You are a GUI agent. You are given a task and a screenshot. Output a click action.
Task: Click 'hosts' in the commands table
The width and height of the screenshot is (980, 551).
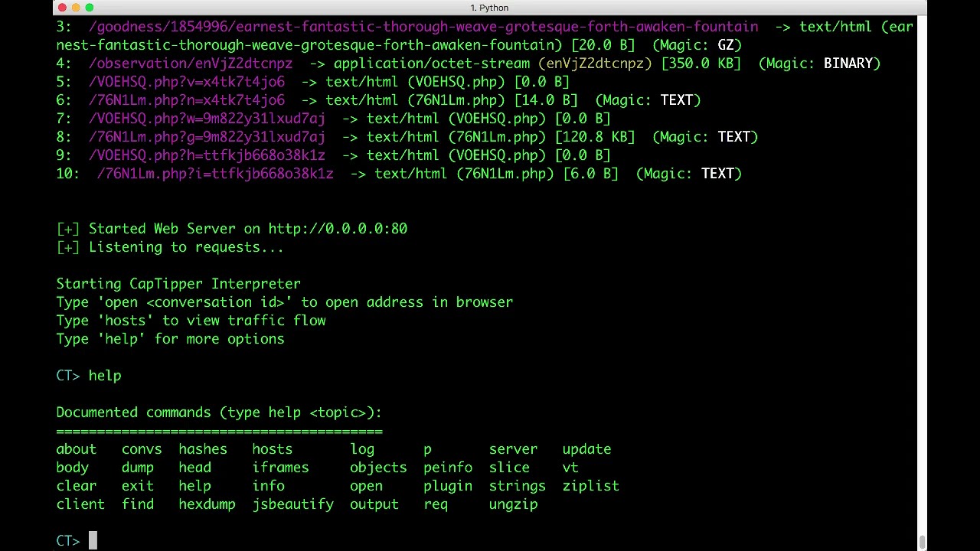tap(273, 449)
